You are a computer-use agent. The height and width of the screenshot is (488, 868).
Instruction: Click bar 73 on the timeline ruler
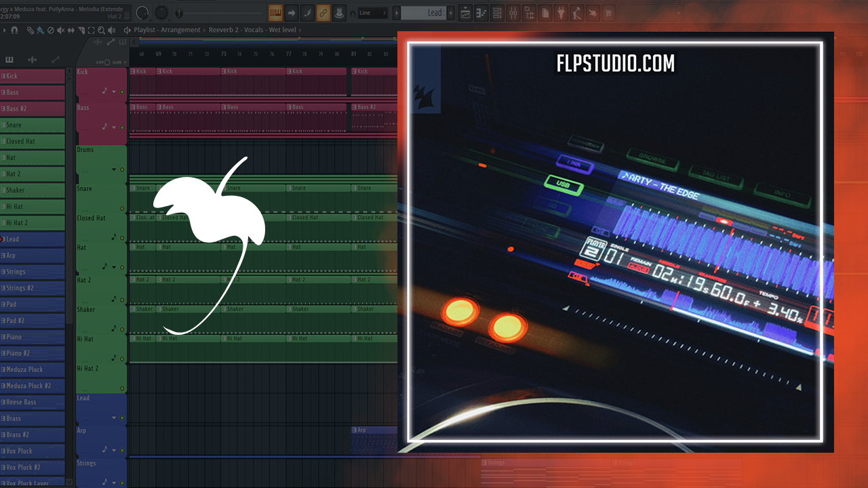(223, 54)
